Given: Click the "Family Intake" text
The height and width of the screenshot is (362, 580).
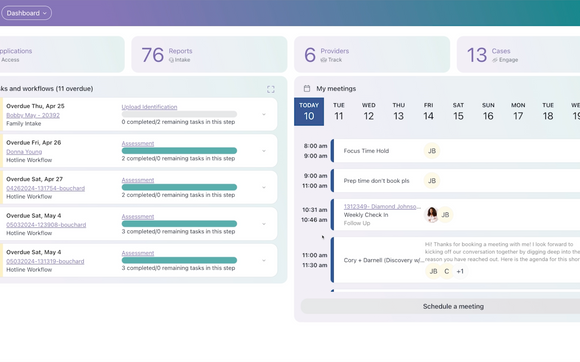Looking at the screenshot, I should 24,124.
